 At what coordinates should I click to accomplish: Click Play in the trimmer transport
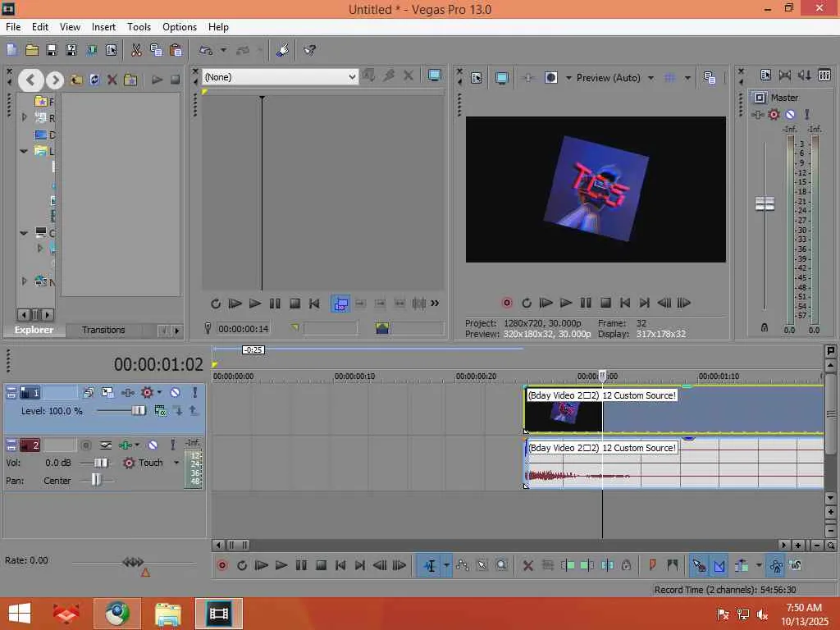pos(255,304)
